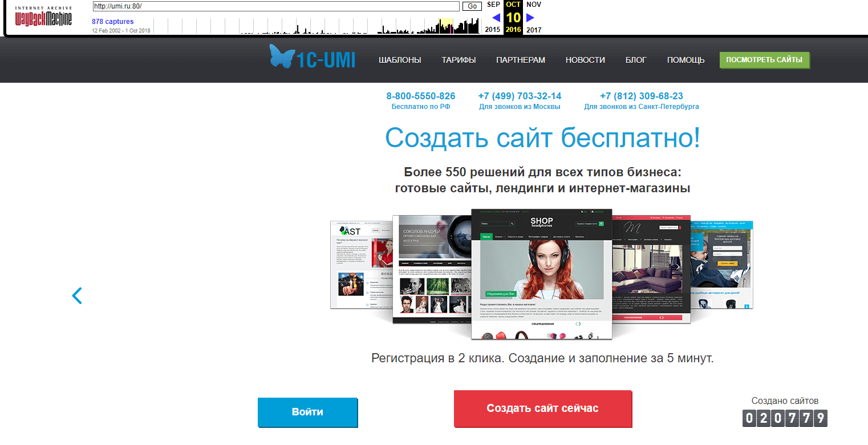The height and width of the screenshot is (445, 868).
Task: Click the created-sites counter 020779
Action: click(785, 418)
